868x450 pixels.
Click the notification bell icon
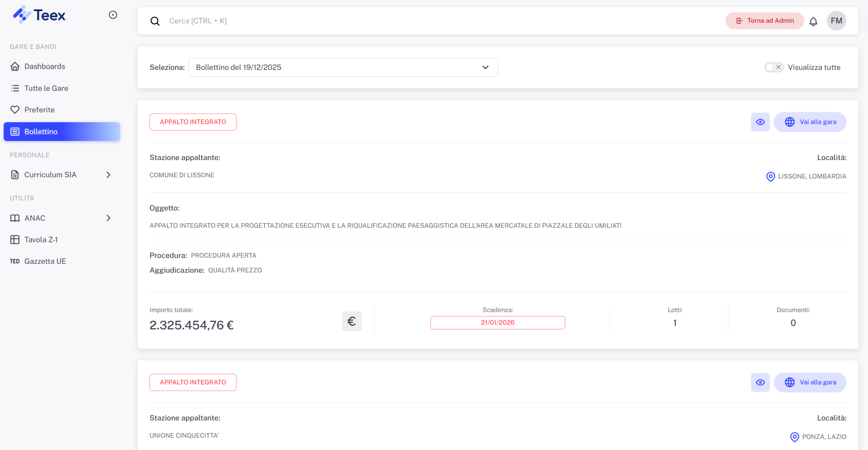click(x=813, y=21)
